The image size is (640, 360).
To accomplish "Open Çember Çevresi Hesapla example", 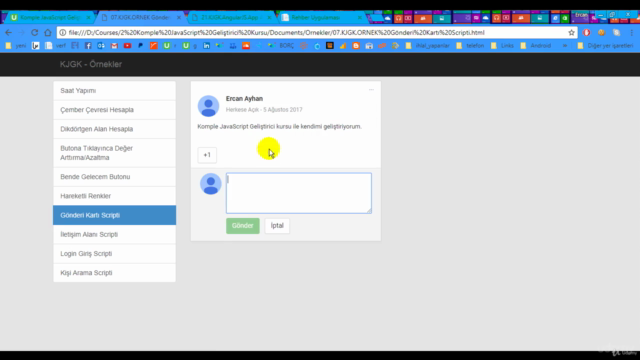I will (114, 110).
